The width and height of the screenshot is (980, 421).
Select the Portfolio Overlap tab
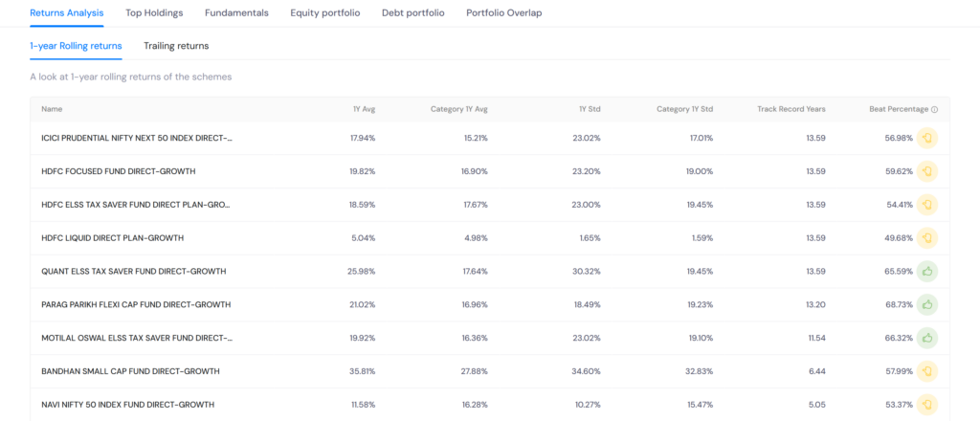pyautogui.click(x=503, y=12)
